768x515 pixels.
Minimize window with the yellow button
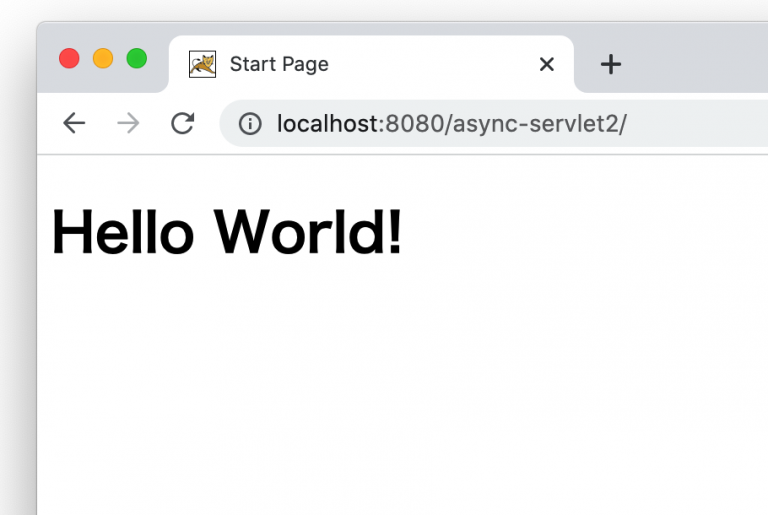tap(103, 58)
